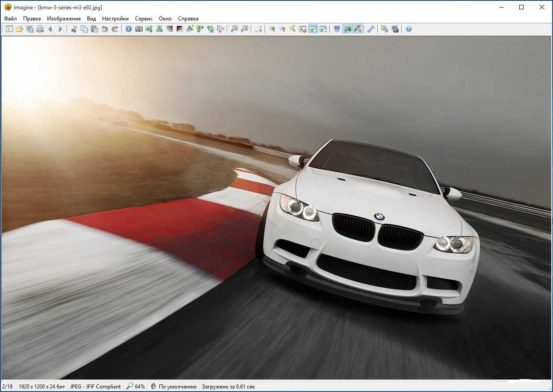Viewport: 553px width, 392px height.
Task: Toggle the highlighted brush icon beside the wrench
Action: point(358,29)
